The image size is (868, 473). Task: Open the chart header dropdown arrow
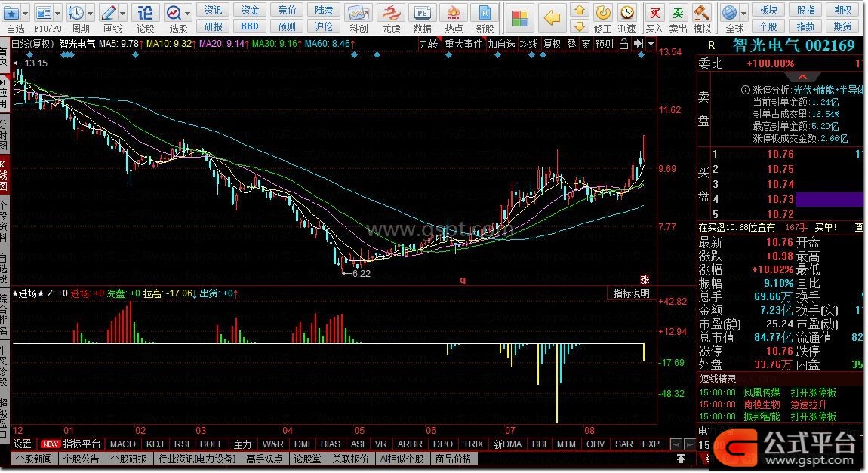[x=651, y=44]
